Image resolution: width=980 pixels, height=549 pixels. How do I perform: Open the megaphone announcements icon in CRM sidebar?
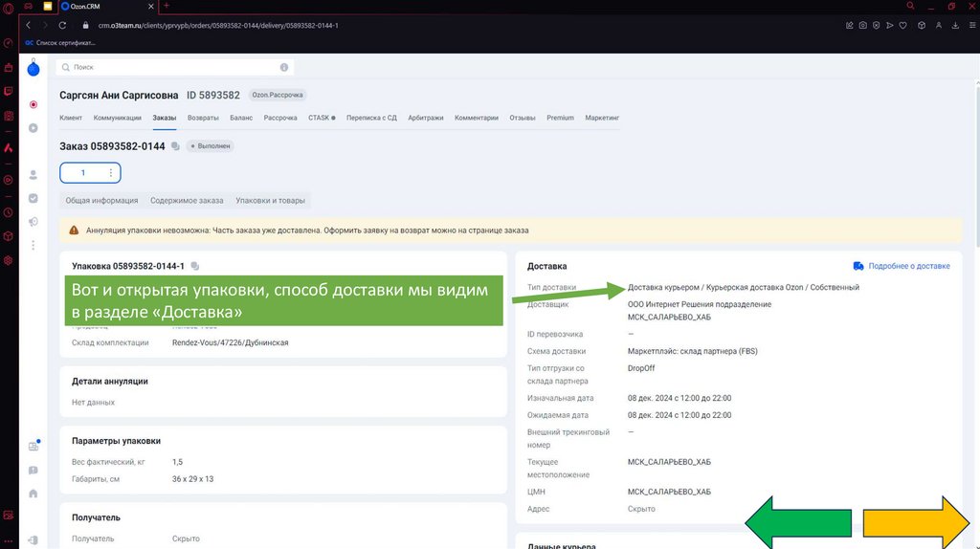(x=33, y=222)
